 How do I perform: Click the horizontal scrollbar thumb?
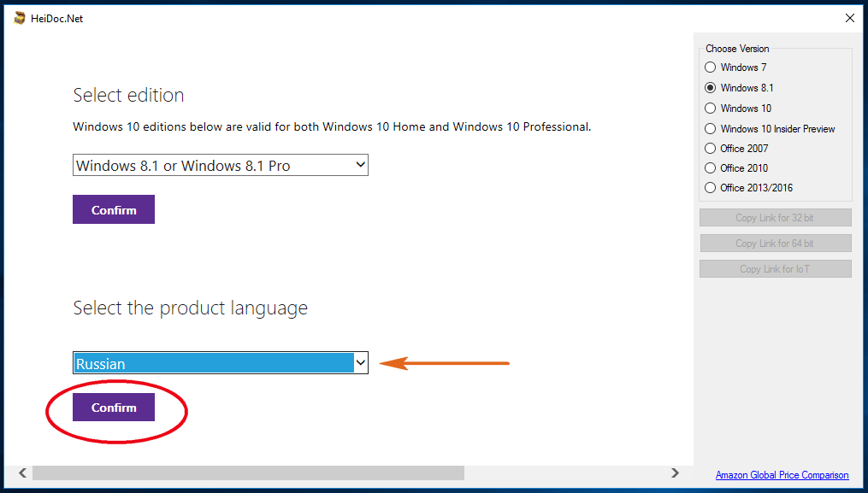248,472
